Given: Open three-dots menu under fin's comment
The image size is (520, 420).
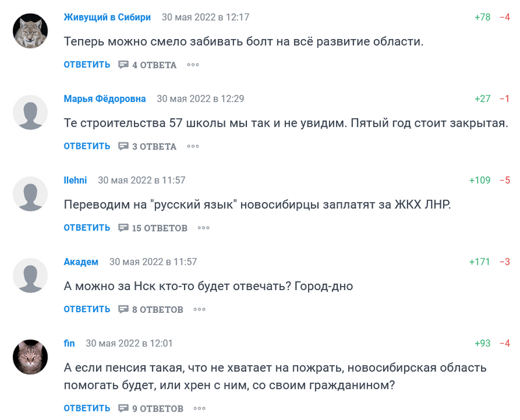Looking at the screenshot, I should point(200,408).
